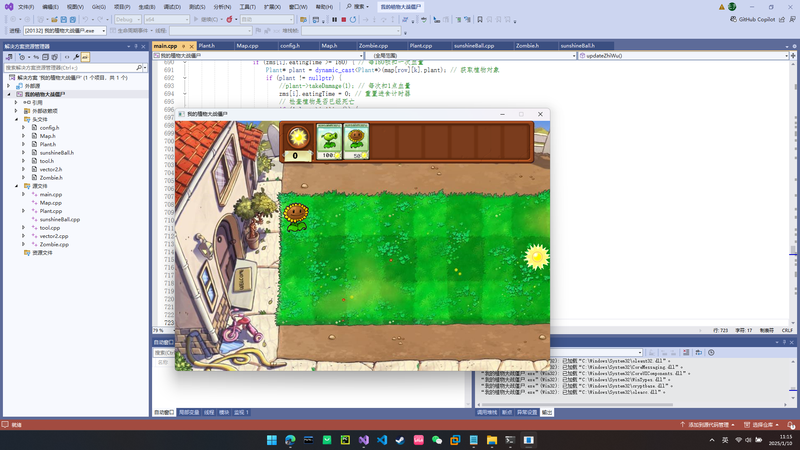Screen dimensions: 800x450
Task: Click the Restart debugging icon
Action: tap(353, 19)
